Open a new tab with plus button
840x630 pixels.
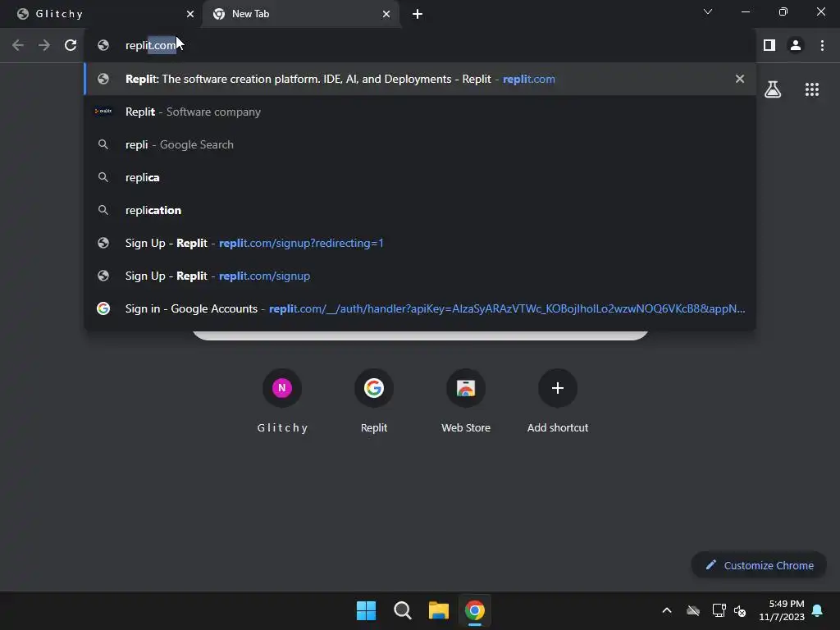(x=418, y=14)
